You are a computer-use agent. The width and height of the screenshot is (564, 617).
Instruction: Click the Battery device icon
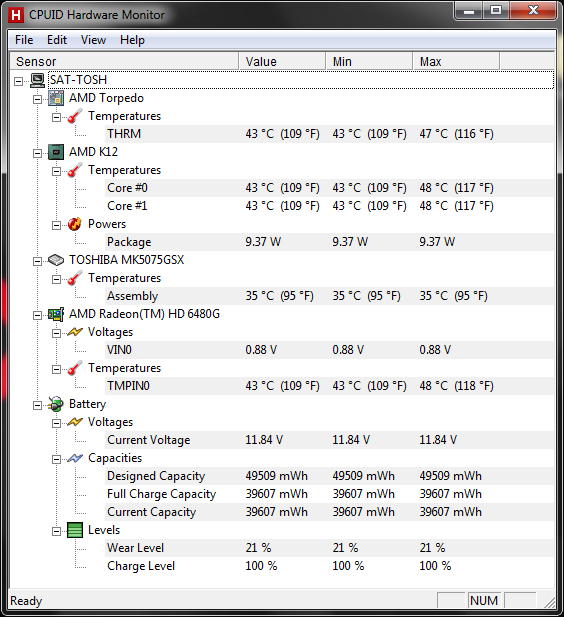pos(56,404)
